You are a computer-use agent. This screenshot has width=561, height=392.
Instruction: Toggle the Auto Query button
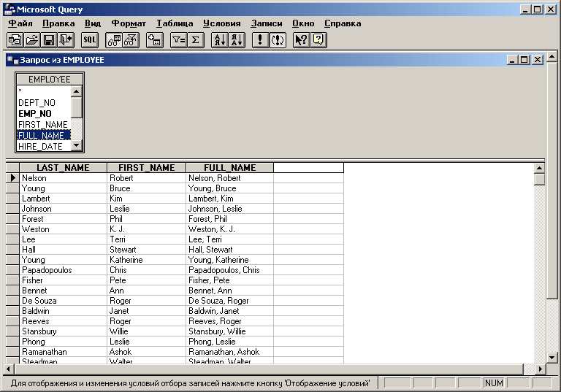(x=277, y=40)
